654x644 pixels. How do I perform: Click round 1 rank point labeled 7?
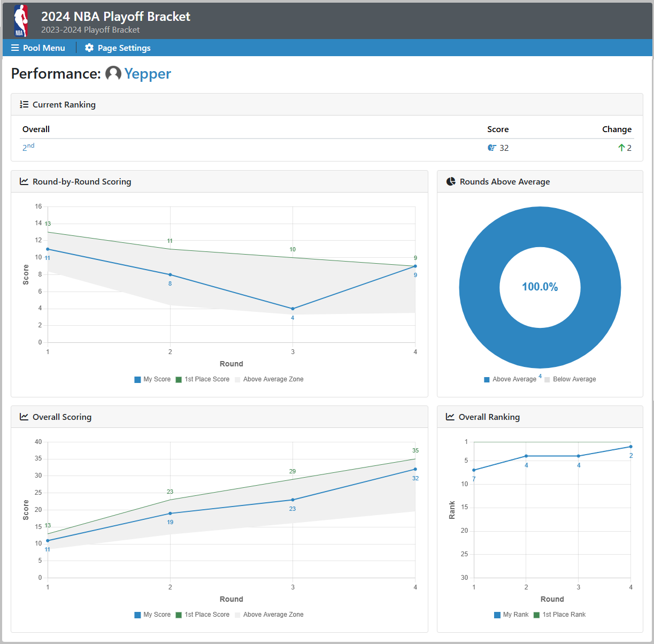[x=474, y=470]
